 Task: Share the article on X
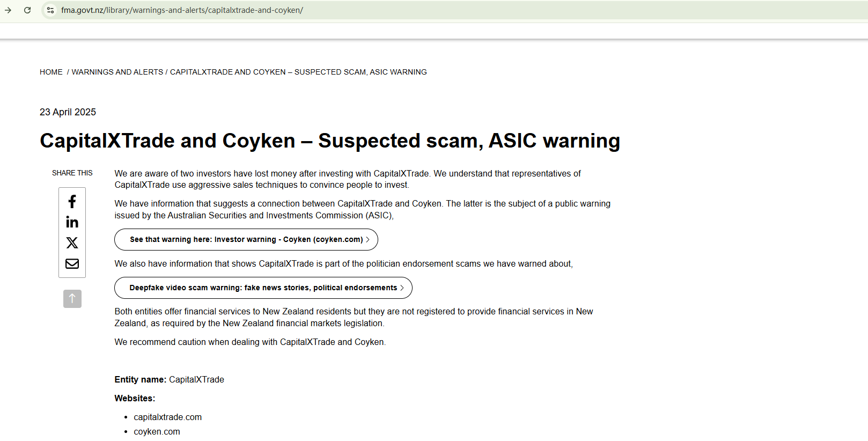pos(72,243)
